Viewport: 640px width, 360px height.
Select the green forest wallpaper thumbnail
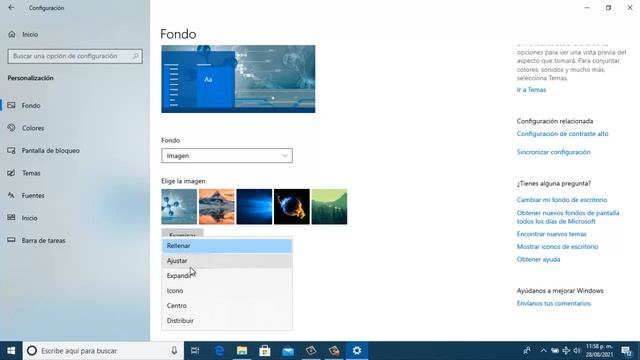click(329, 207)
